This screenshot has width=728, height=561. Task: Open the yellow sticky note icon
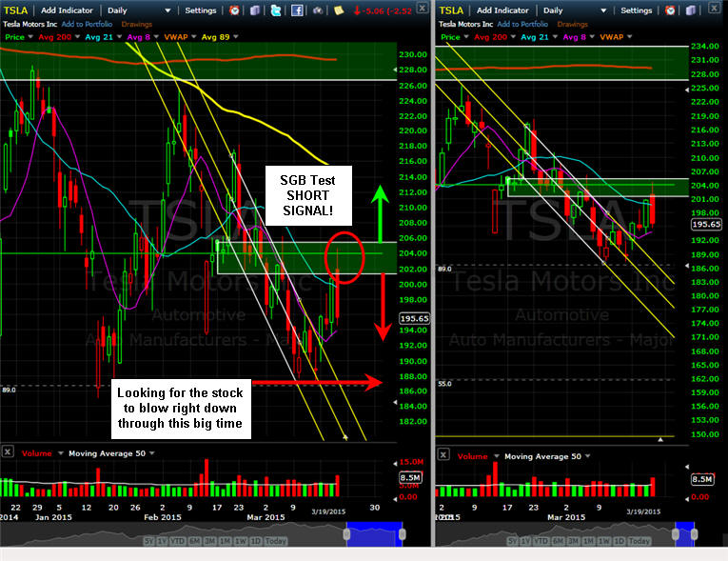click(339, 10)
